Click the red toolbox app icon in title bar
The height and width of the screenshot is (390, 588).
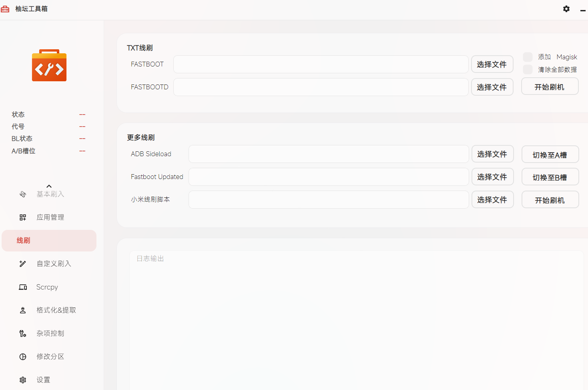coord(5,9)
